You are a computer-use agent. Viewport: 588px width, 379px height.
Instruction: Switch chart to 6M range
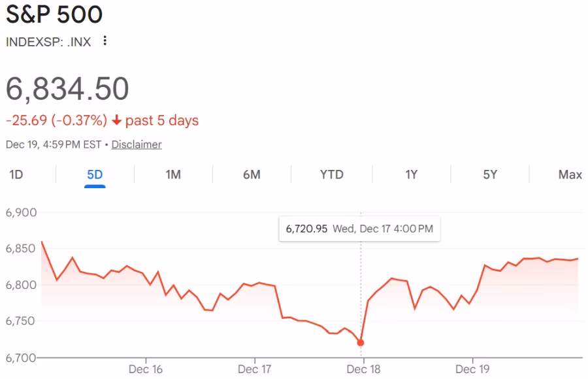click(x=252, y=174)
